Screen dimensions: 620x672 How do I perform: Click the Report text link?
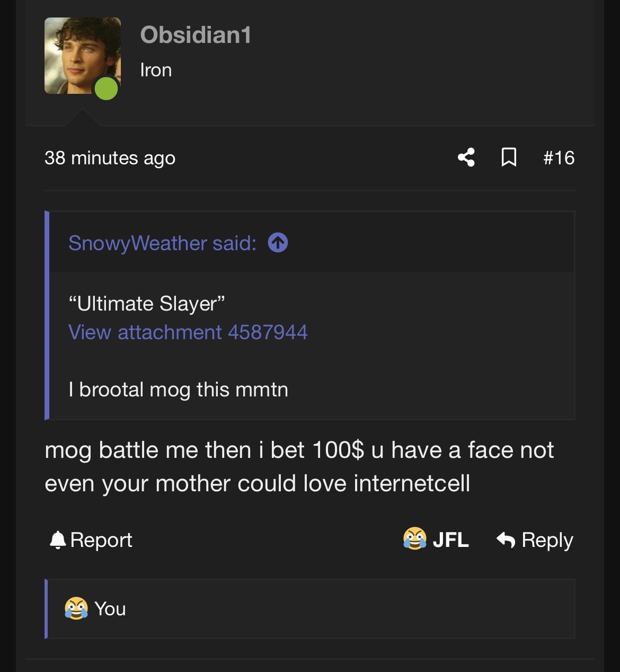101,540
